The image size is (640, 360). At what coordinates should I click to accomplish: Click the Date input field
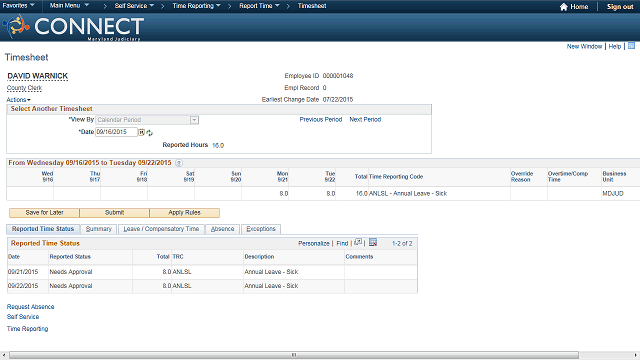(x=116, y=132)
